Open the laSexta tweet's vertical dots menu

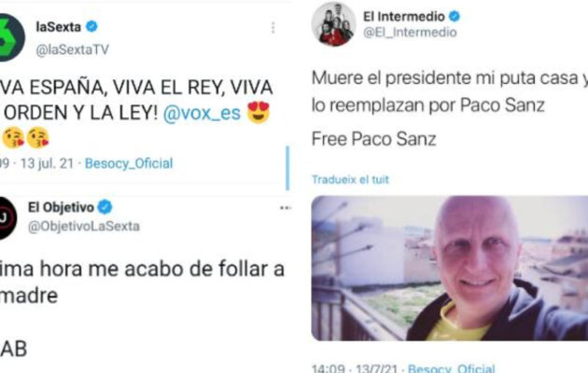click(273, 27)
